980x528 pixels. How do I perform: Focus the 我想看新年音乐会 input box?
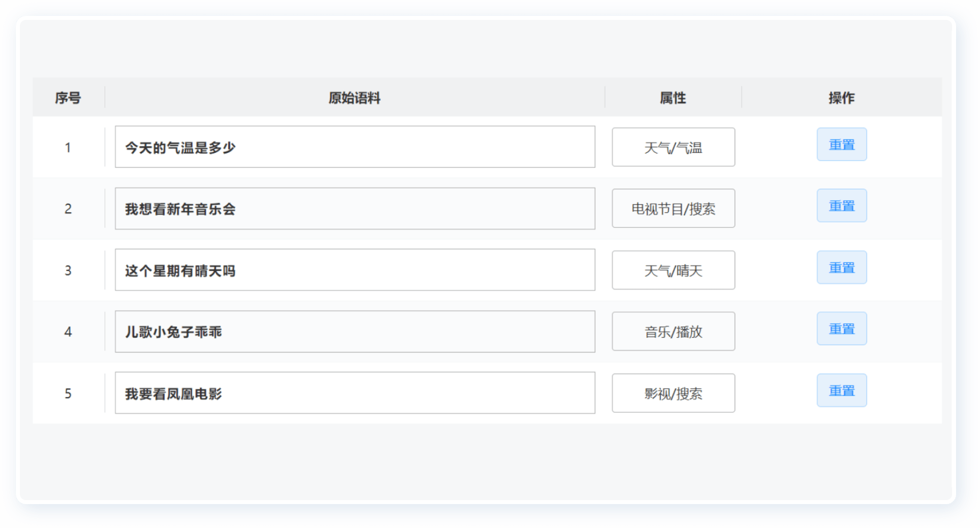[x=355, y=209]
